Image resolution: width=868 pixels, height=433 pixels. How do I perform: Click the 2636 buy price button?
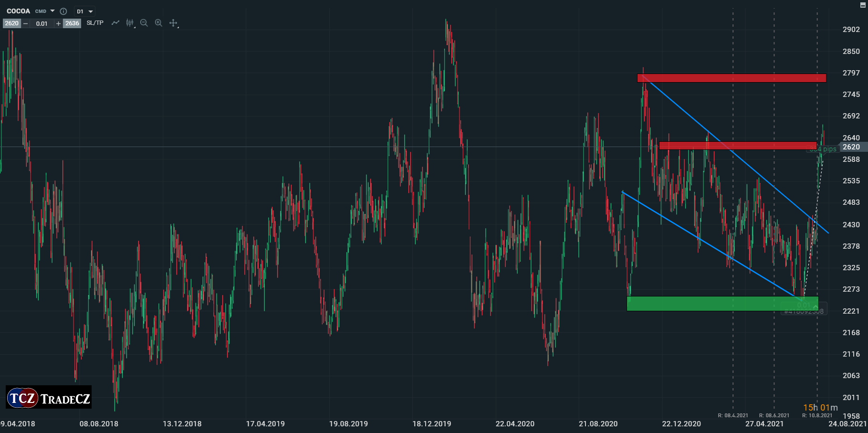[x=73, y=23]
